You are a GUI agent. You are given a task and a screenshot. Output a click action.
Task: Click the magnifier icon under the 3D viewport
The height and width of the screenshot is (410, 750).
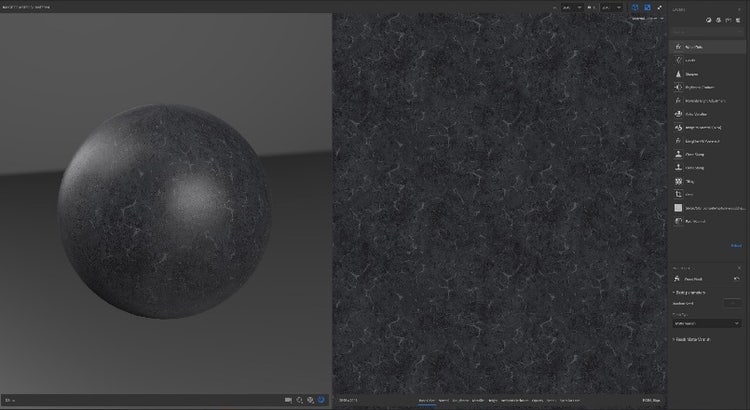coord(299,400)
